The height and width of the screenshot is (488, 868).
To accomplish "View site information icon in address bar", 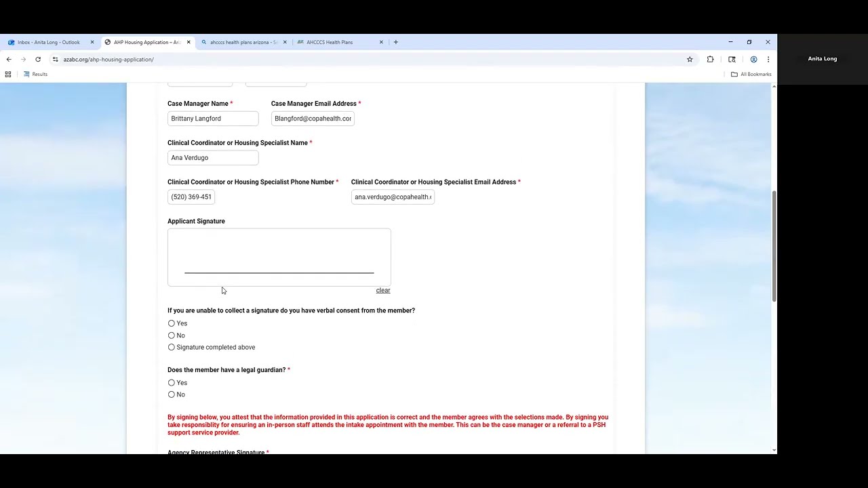I will [56, 60].
